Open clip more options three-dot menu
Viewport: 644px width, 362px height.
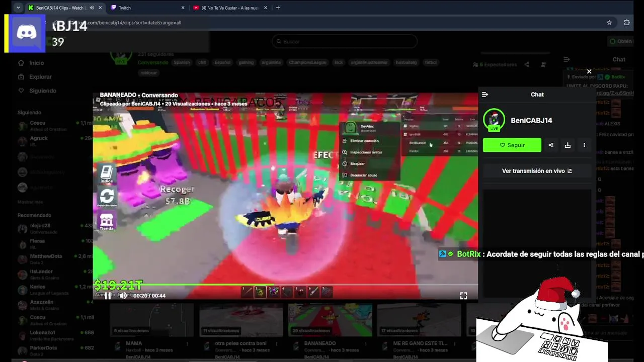584,145
